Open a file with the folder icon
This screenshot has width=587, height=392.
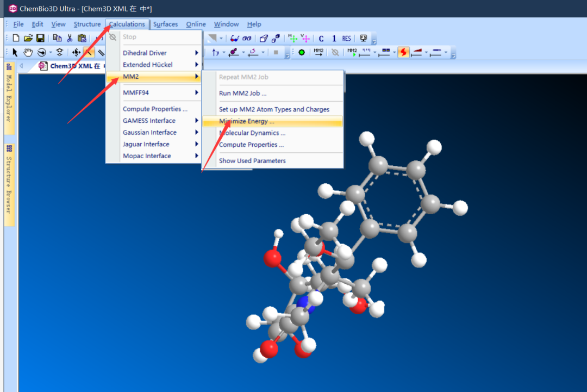coord(28,38)
